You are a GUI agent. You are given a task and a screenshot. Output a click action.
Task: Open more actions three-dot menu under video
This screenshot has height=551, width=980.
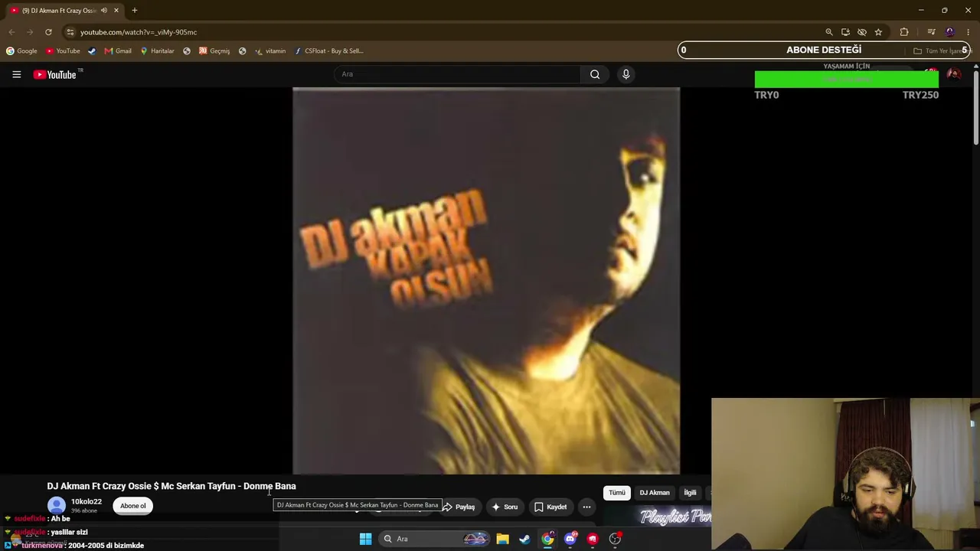(586, 507)
